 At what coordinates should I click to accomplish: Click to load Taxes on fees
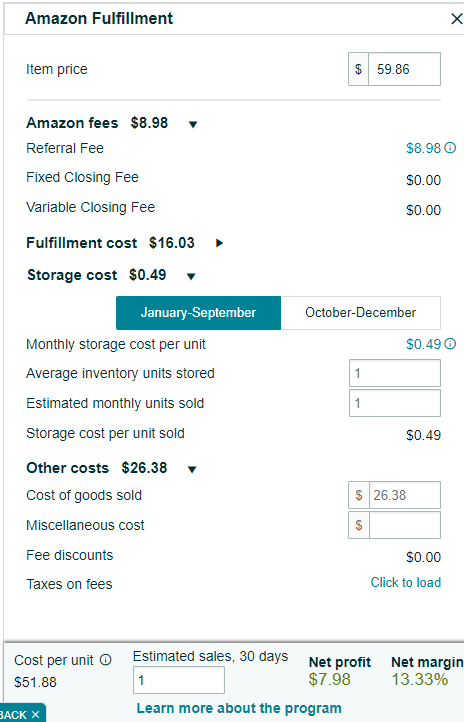[x=406, y=582]
